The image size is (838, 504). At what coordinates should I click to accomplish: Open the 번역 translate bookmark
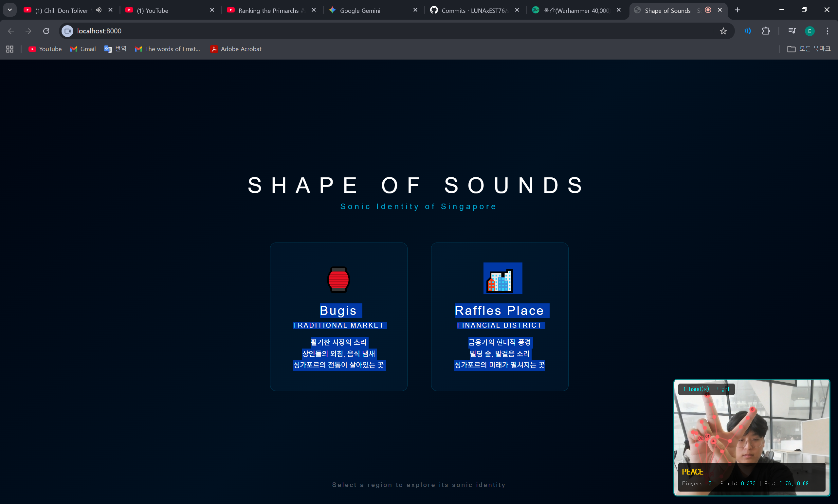pos(116,49)
